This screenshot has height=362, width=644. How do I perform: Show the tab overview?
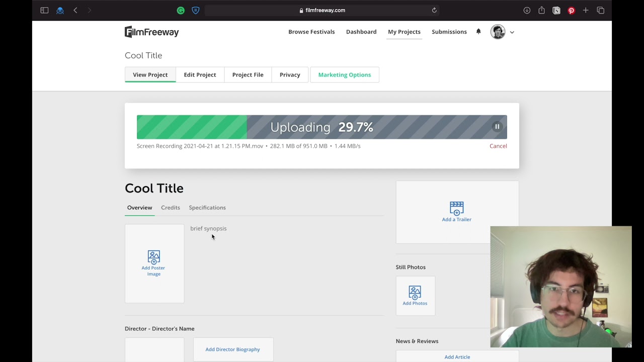[x=600, y=10]
